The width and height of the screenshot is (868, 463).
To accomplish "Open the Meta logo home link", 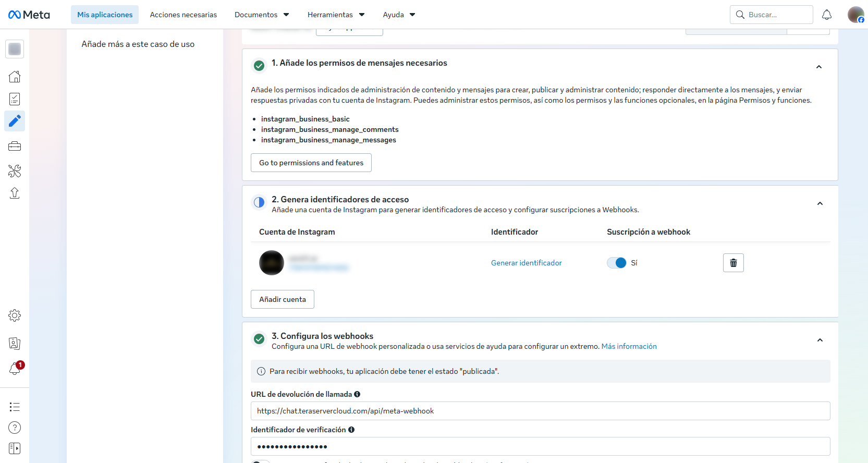I will click(x=29, y=15).
